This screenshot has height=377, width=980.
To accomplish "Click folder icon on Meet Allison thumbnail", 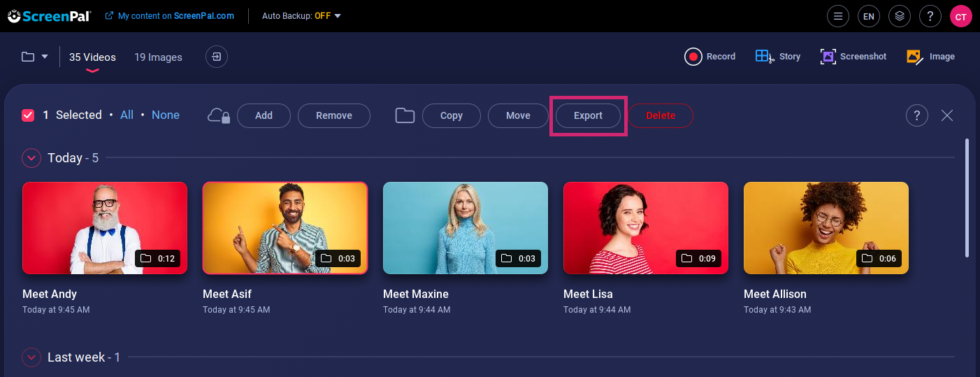I will (x=867, y=259).
